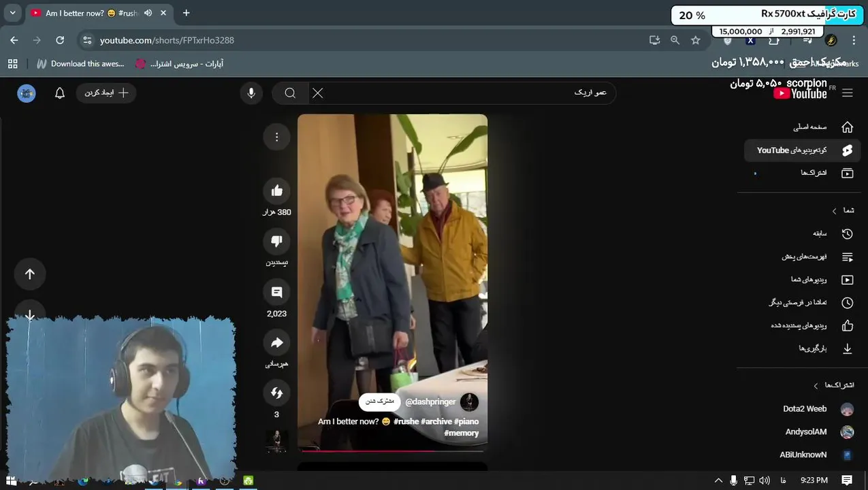Dislike the Short with thumbs-down icon
The width and height of the screenshot is (868, 490).
(276, 241)
